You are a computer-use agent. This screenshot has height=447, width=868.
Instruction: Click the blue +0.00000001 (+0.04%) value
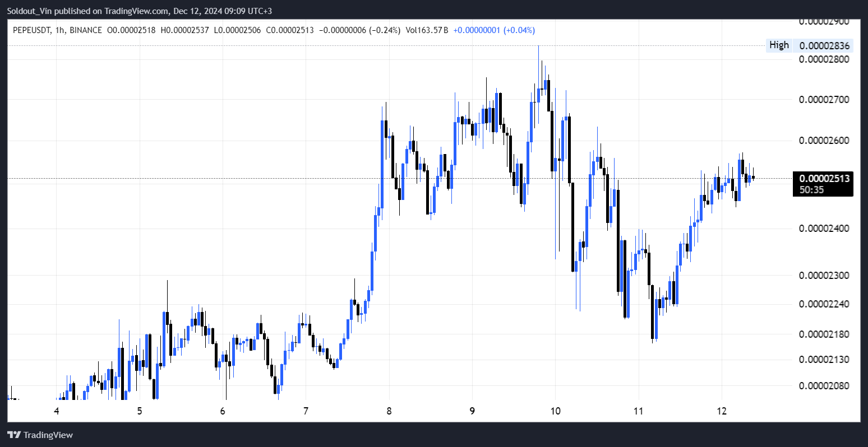coord(494,30)
